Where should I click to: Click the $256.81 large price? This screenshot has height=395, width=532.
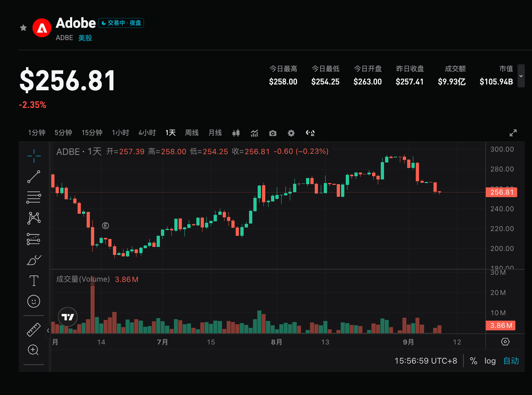coord(67,80)
